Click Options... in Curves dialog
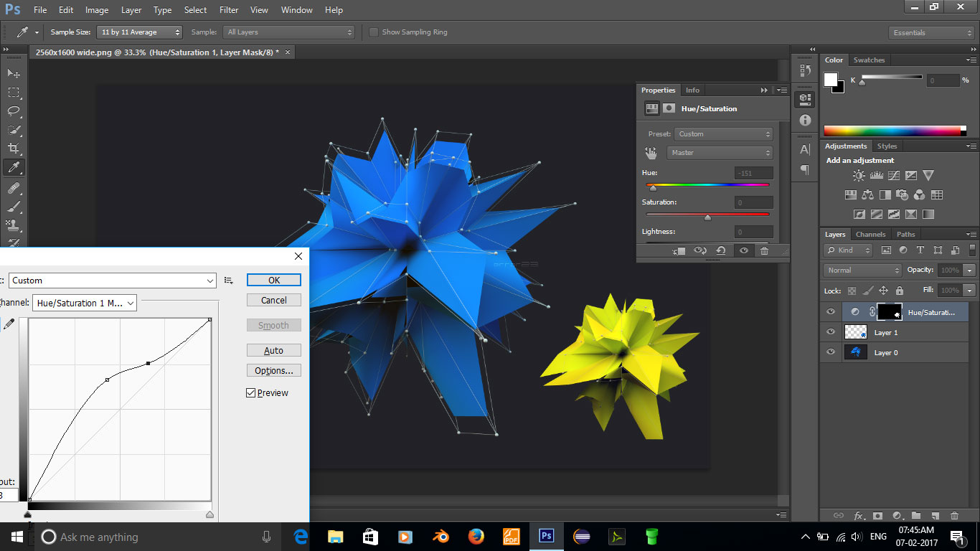The height and width of the screenshot is (551, 980). (274, 370)
